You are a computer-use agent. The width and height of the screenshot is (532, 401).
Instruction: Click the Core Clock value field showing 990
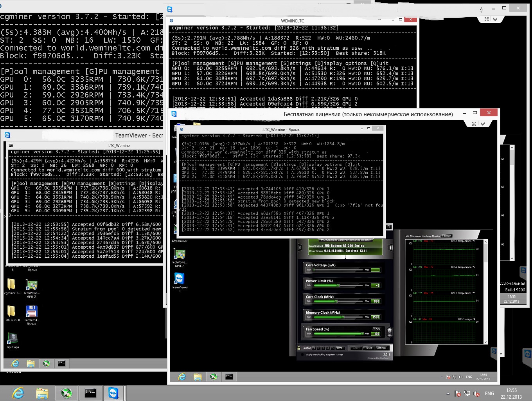(376, 301)
